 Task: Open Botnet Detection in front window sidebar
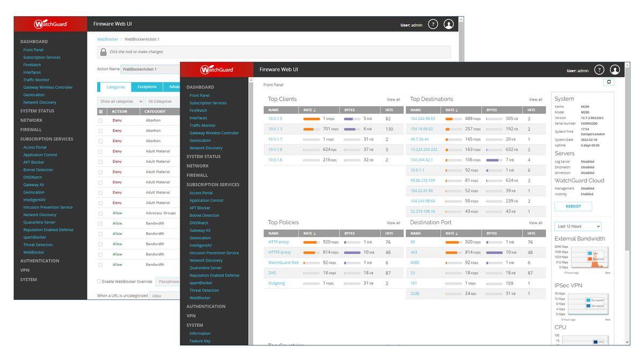[204, 215]
